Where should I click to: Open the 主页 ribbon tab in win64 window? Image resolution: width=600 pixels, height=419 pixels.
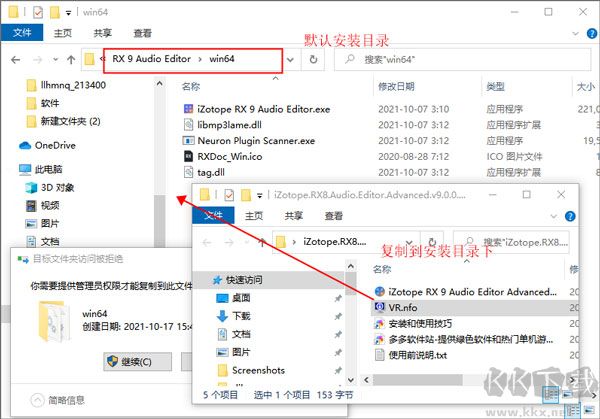[63, 33]
